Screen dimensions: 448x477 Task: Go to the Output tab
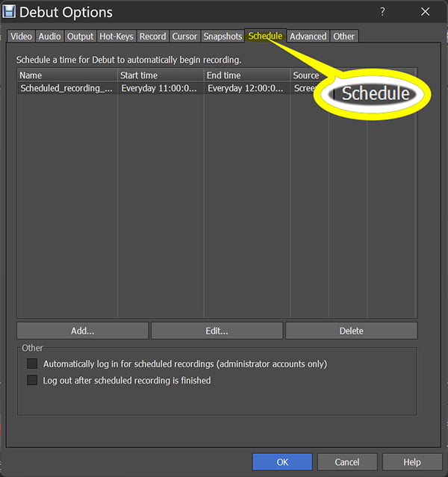click(x=81, y=36)
